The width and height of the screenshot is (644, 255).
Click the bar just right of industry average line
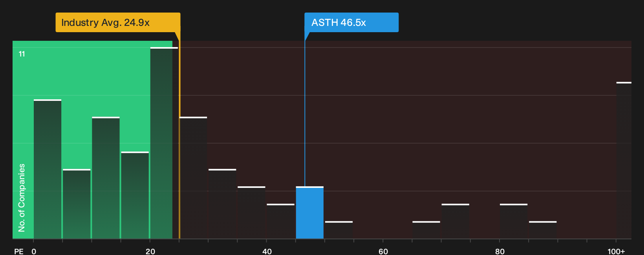click(x=193, y=178)
